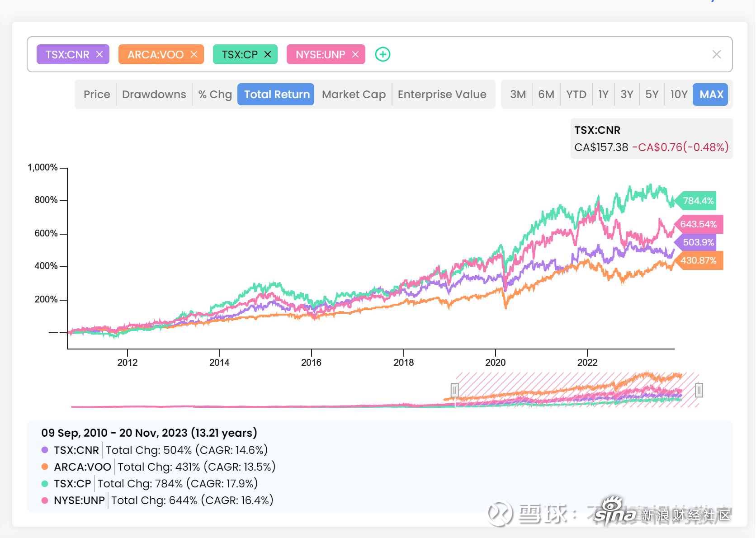
Task: Click the 2016 x-axis label
Action: point(311,362)
